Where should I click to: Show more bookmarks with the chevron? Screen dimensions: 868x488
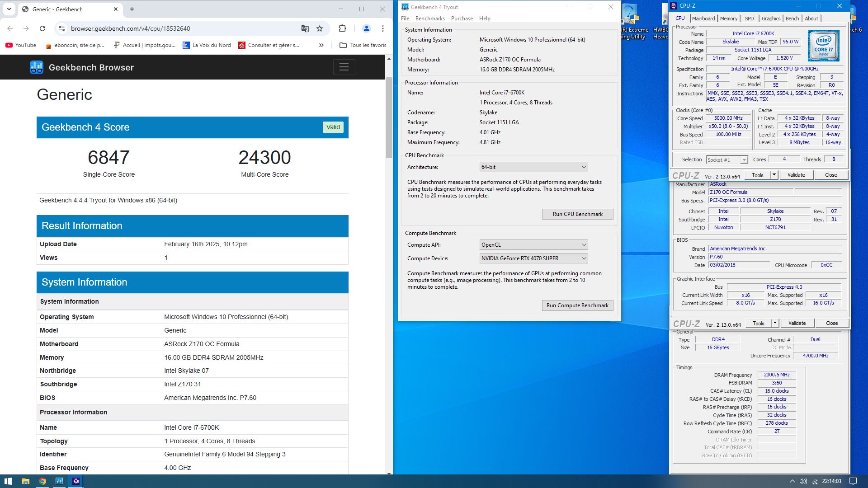[321, 45]
